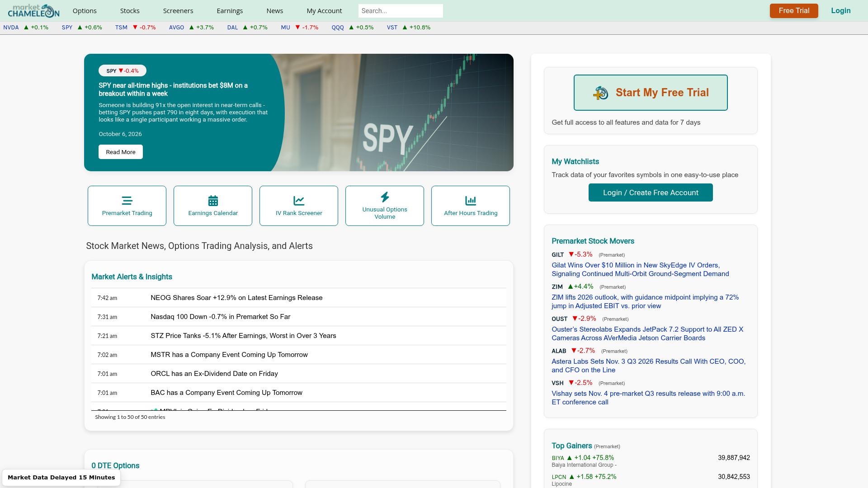Select AVGO in the ticker strip
This screenshot has width=868, height=488.
pos(176,28)
